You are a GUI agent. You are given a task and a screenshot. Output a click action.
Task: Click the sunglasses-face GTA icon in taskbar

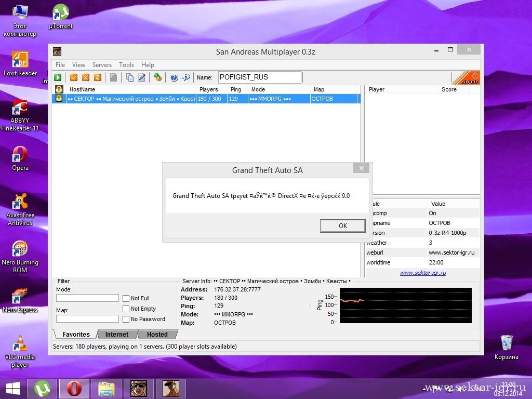(138, 389)
